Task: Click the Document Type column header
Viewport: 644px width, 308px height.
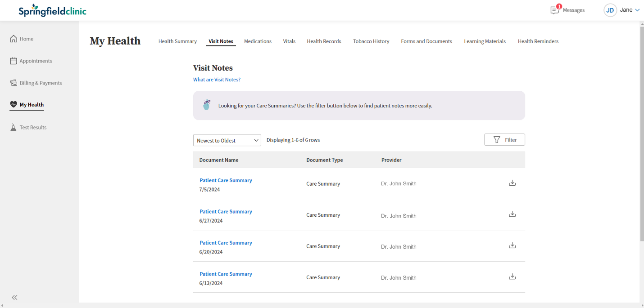Action: [x=324, y=160]
